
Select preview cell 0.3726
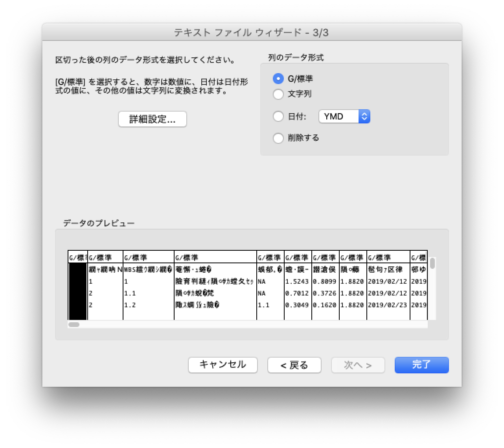tap(325, 293)
